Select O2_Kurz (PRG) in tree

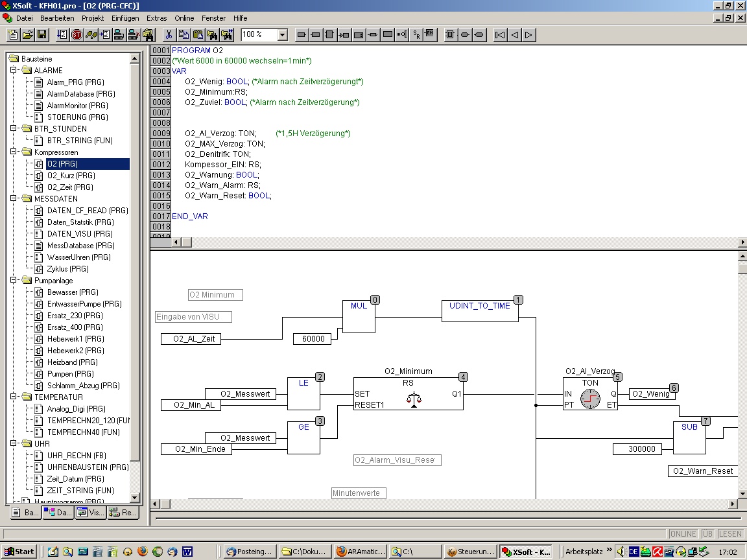click(71, 175)
